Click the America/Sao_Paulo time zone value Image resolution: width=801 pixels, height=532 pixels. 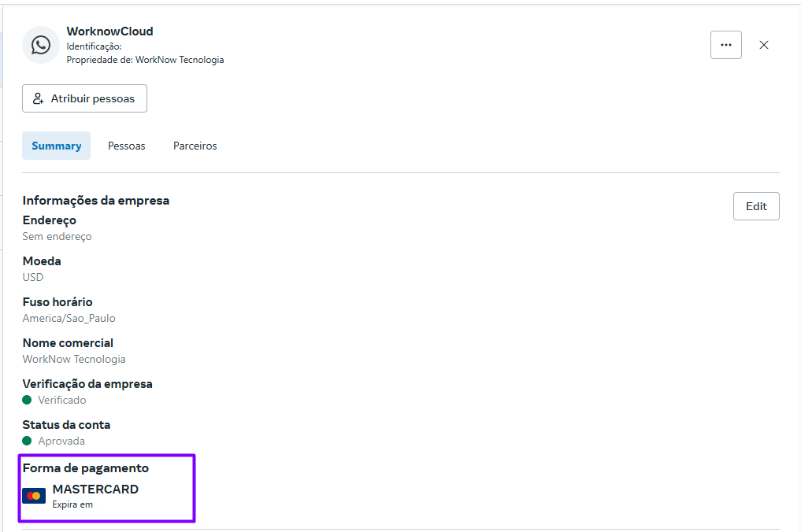point(69,318)
